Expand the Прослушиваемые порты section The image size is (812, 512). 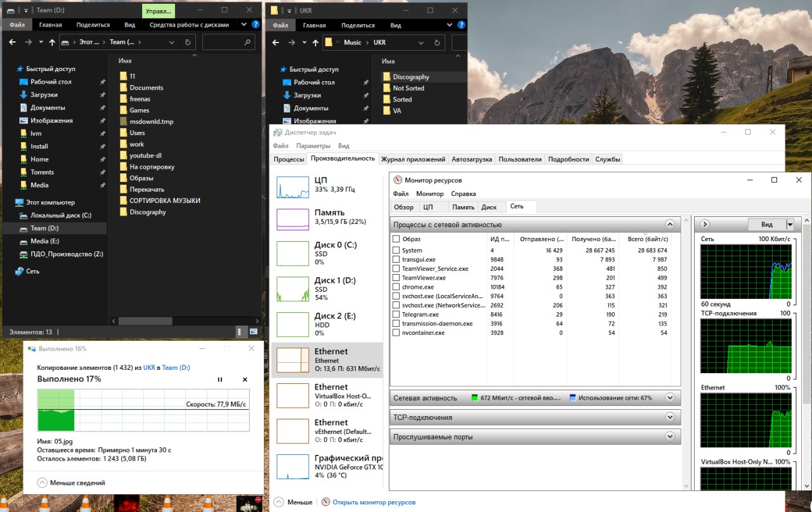(x=669, y=437)
